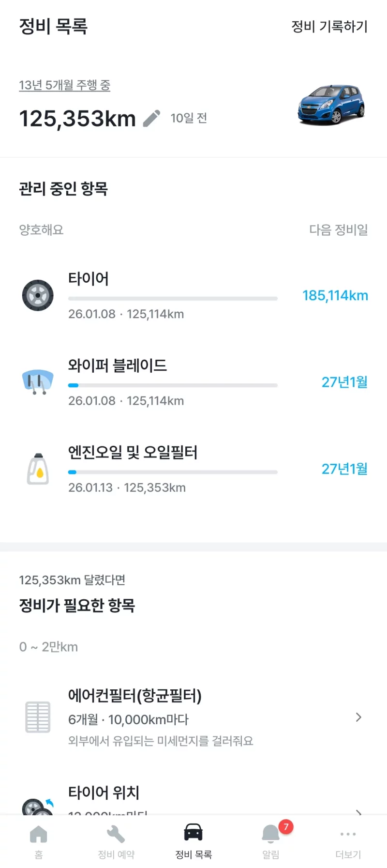
Task: Tap the blue car thumbnail image
Action: (331, 105)
